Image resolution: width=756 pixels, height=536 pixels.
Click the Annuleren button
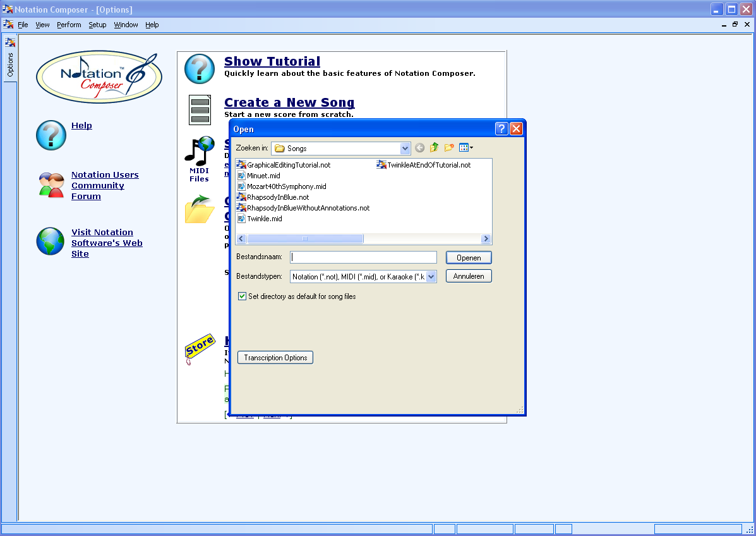pos(469,276)
